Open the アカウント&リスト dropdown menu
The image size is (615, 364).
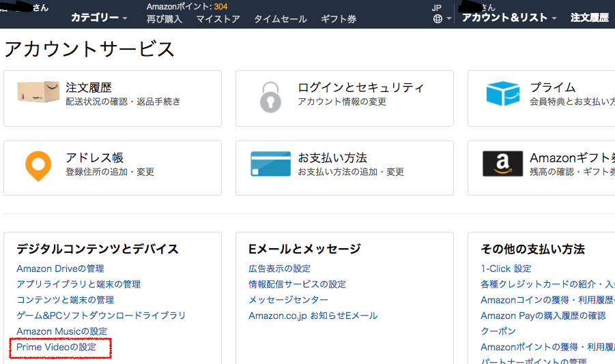click(509, 18)
